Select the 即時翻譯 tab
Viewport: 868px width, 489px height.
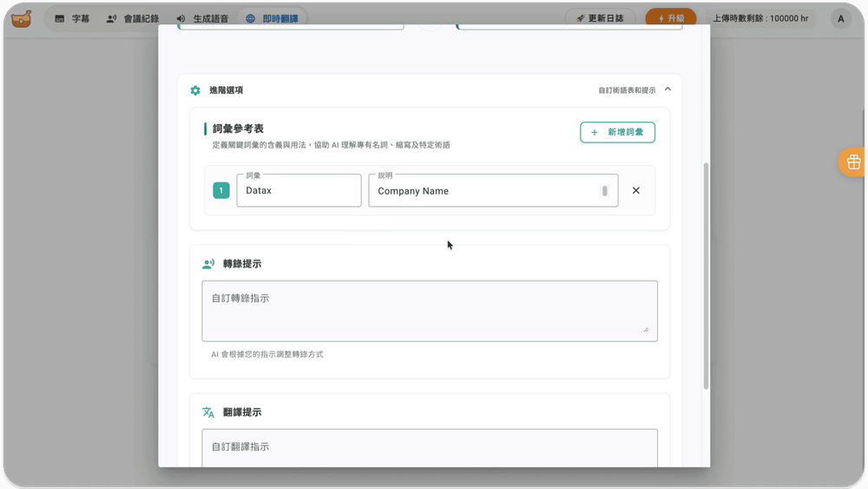coord(272,18)
